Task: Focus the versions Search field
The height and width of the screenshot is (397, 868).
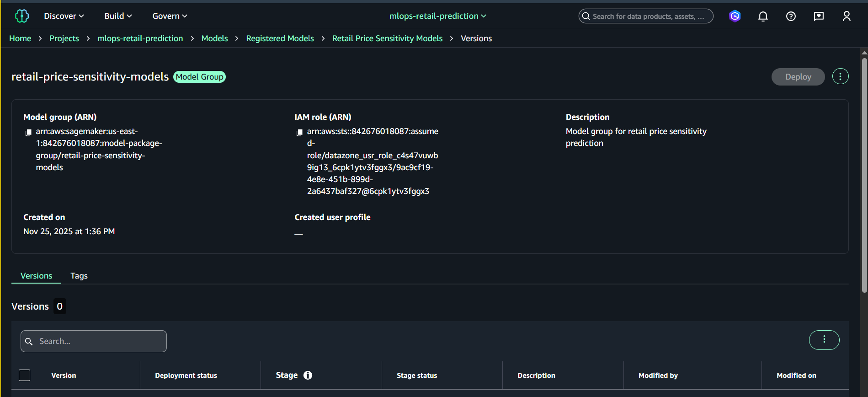Action: tap(94, 341)
